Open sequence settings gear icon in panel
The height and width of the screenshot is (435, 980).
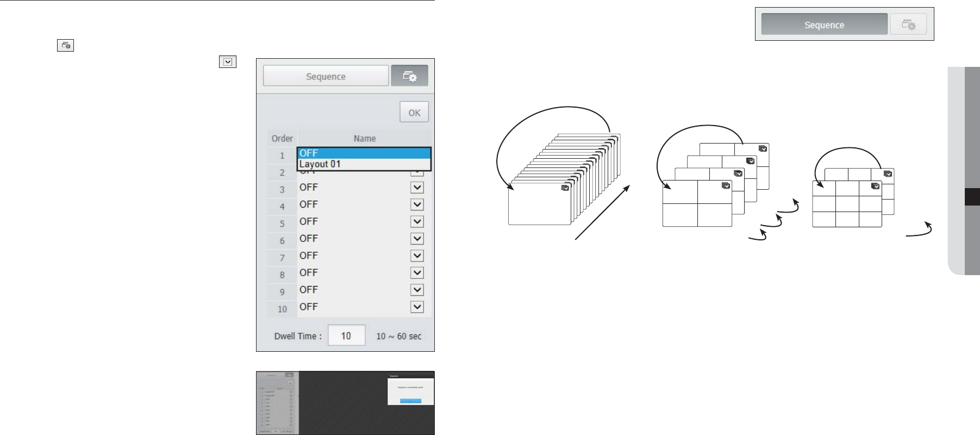[x=410, y=76]
